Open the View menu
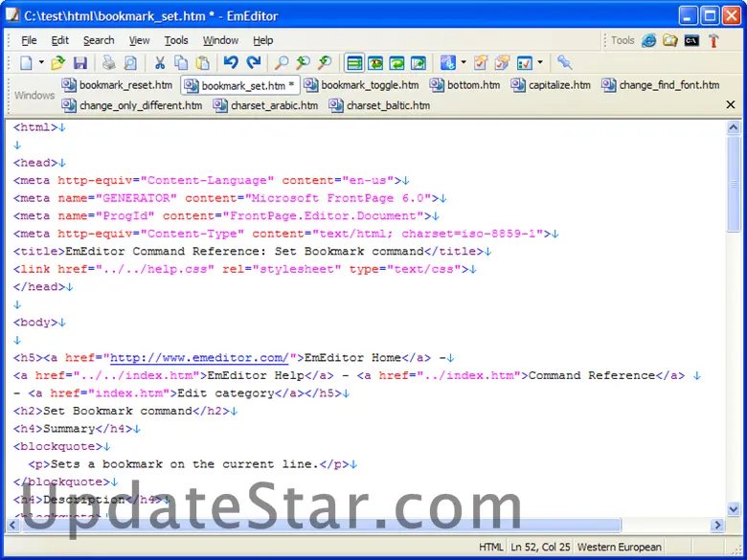The height and width of the screenshot is (560, 747). point(139,40)
